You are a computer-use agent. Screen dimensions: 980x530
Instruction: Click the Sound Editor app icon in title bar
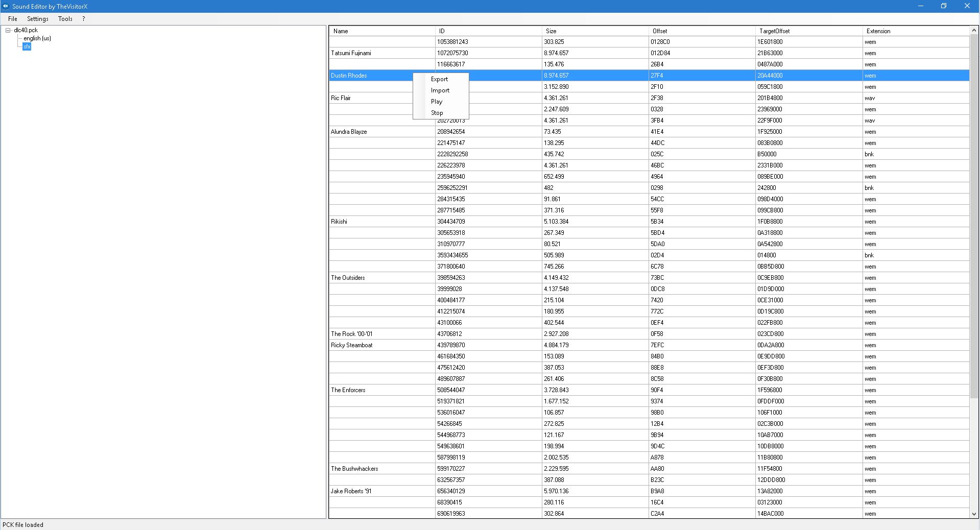pyautogui.click(x=6, y=6)
